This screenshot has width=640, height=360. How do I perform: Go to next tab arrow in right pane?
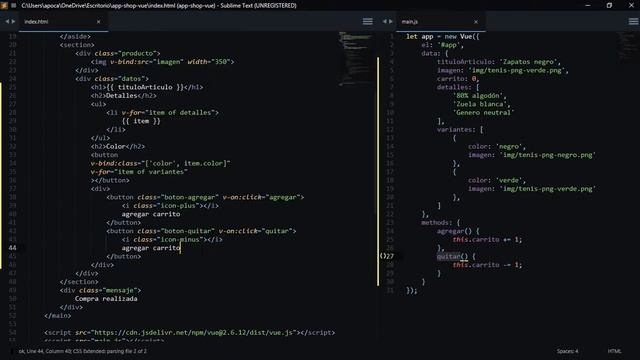tap(391, 22)
